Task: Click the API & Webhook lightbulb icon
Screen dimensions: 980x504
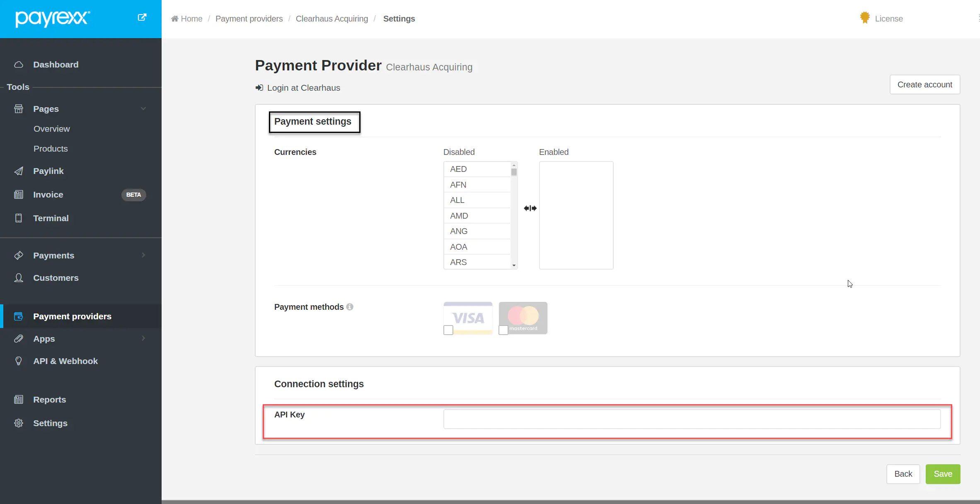Action: pyautogui.click(x=19, y=361)
